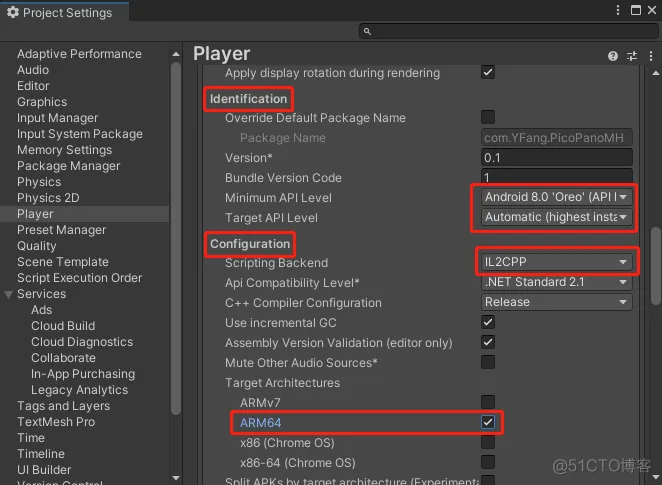Maximize the Project Settings window
The height and width of the screenshot is (485, 662).
pyautogui.click(x=635, y=10)
